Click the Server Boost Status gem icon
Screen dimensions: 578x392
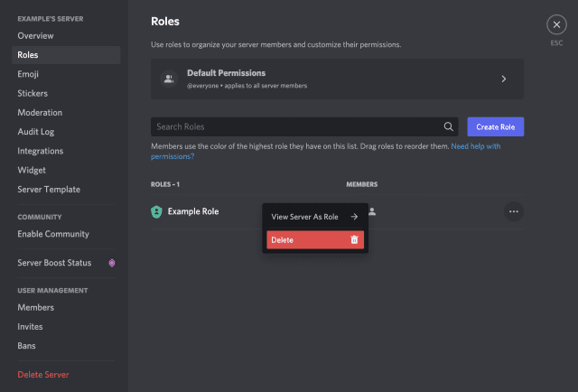pos(111,263)
